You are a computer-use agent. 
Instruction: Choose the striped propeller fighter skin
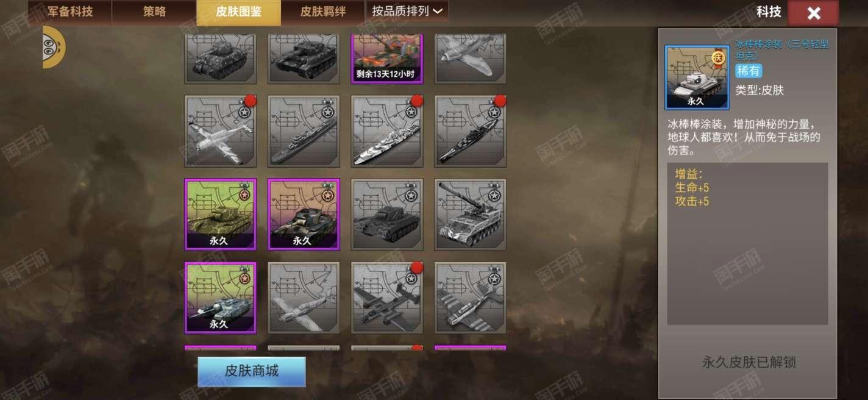[x=470, y=298]
